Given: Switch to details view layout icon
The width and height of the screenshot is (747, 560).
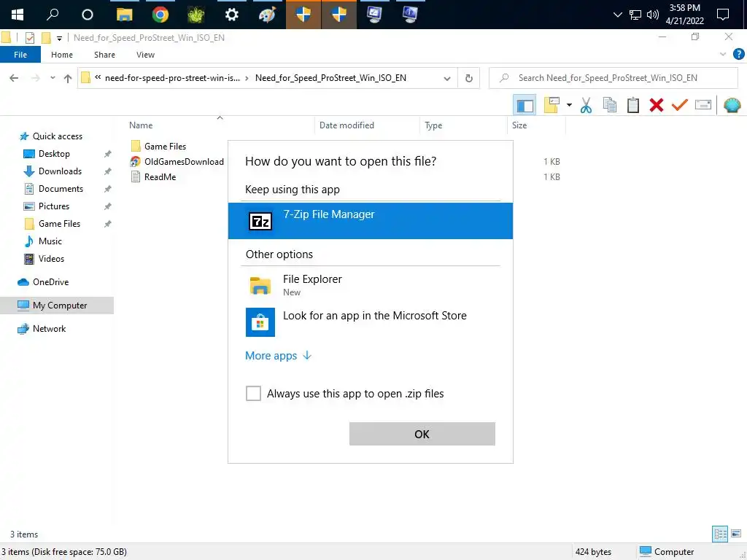Looking at the screenshot, I should coord(720,534).
